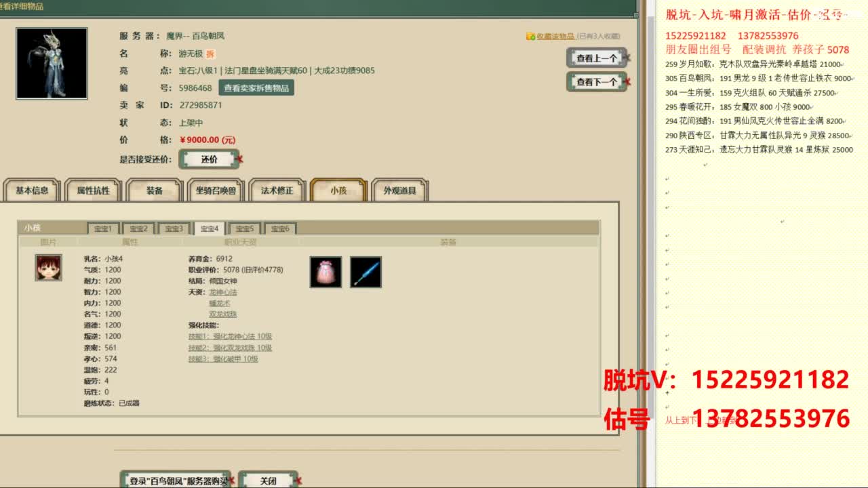Click the orange 拆 badge beside 游无极

point(211,54)
